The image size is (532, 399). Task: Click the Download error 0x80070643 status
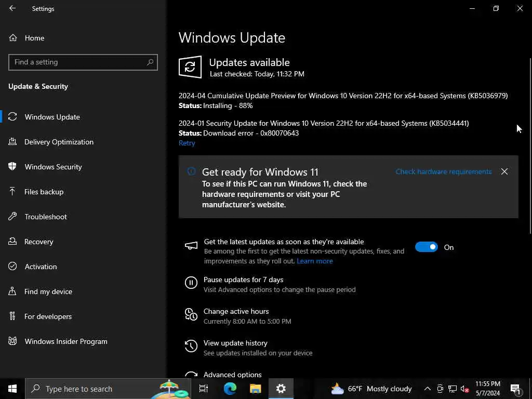pos(251,133)
